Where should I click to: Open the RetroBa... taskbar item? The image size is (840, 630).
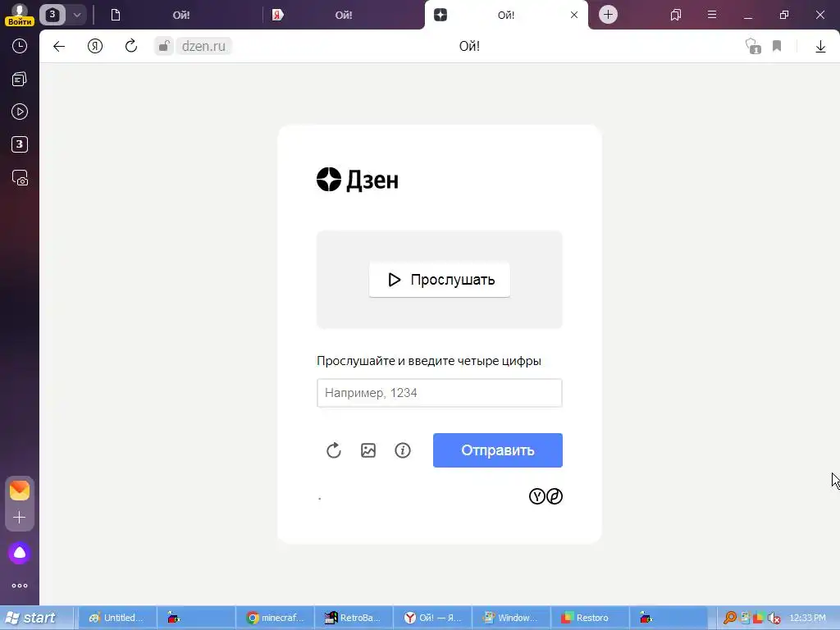pos(354,618)
